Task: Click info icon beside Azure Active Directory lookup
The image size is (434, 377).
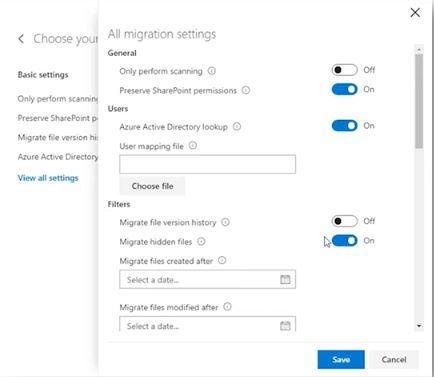Action: point(237,126)
